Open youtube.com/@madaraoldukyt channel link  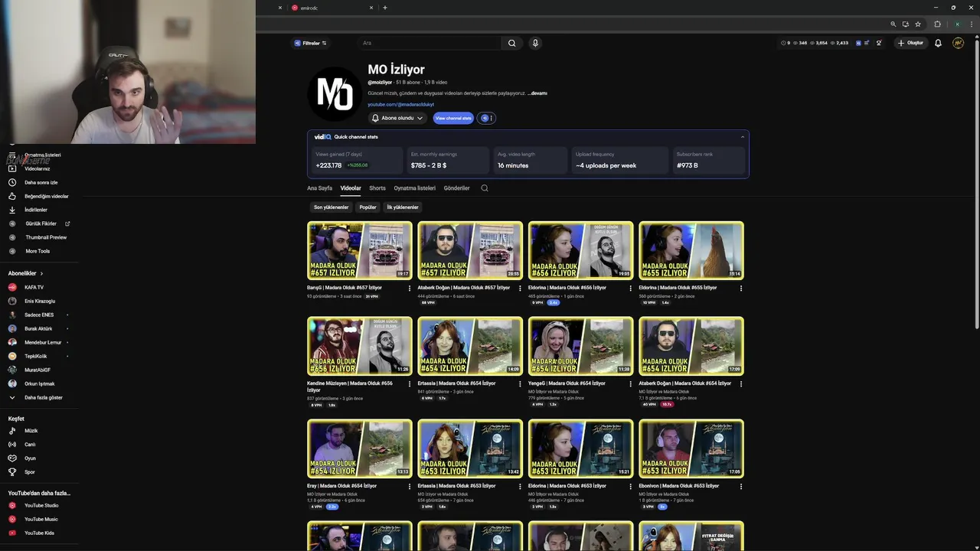pos(400,104)
